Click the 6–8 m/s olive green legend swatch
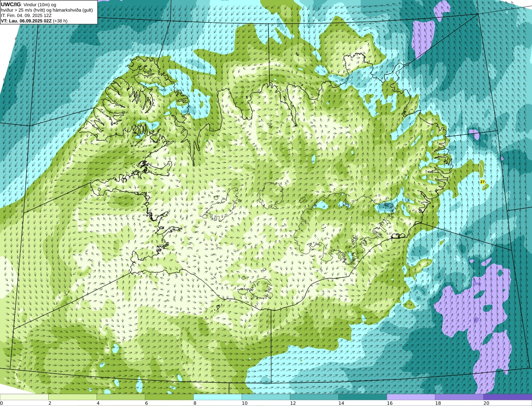Screen dimensions: 532x406 (169, 397)
